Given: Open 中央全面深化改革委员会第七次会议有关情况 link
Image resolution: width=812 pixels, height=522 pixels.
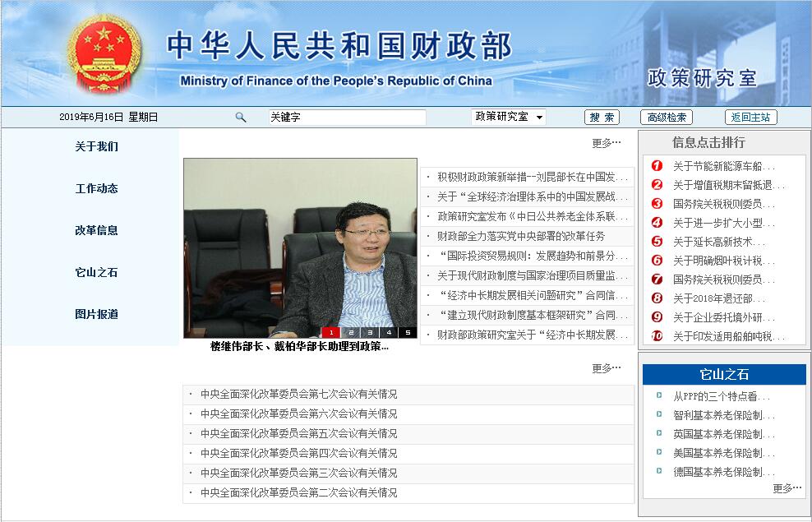Looking at the screenshot, I should pos(298,394).
